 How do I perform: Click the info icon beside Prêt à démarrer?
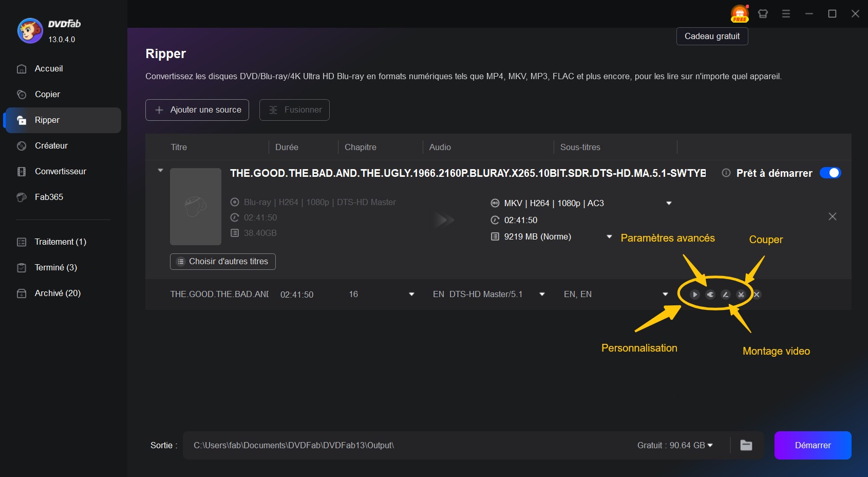726,173
